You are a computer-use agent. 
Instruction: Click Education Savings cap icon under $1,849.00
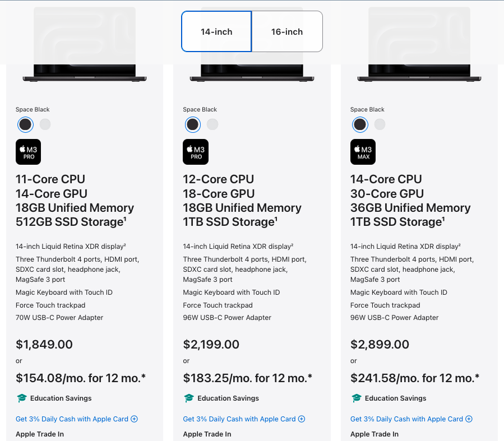21,398
